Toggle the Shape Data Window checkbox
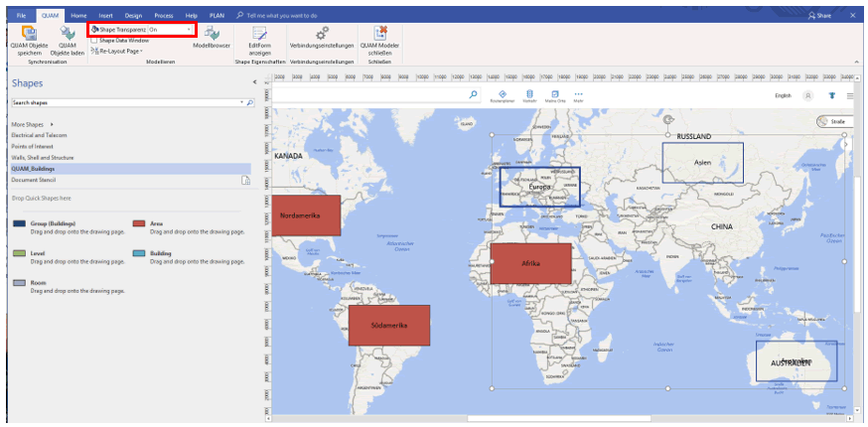This screenshot has height=427, width=868. tap(94, 41)
